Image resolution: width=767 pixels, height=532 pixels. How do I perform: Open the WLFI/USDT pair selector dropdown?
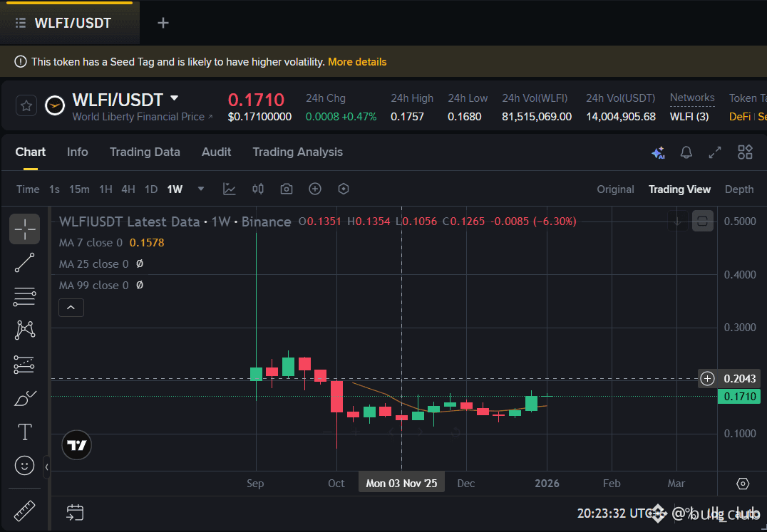[x=173, y=100]
